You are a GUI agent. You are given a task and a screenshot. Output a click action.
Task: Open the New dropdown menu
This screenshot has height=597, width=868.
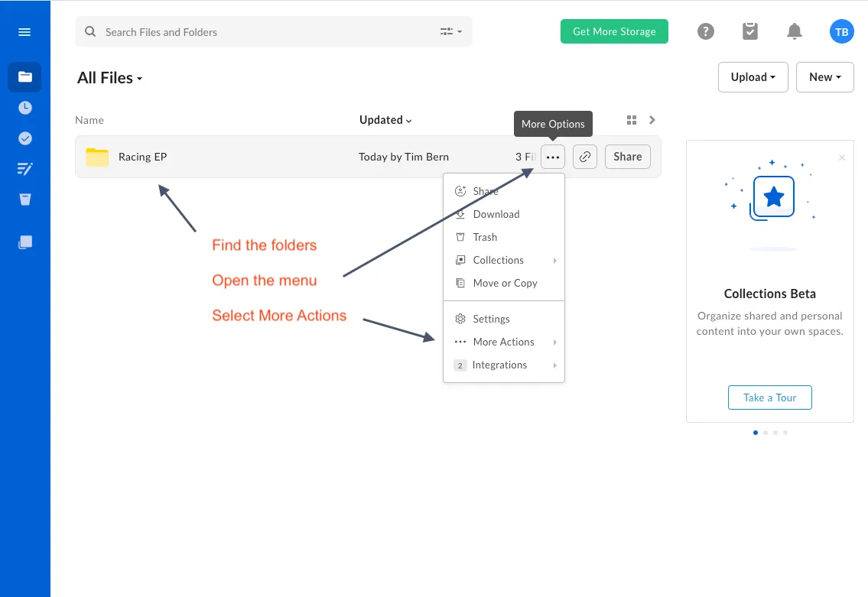click(x=824, y=76)
